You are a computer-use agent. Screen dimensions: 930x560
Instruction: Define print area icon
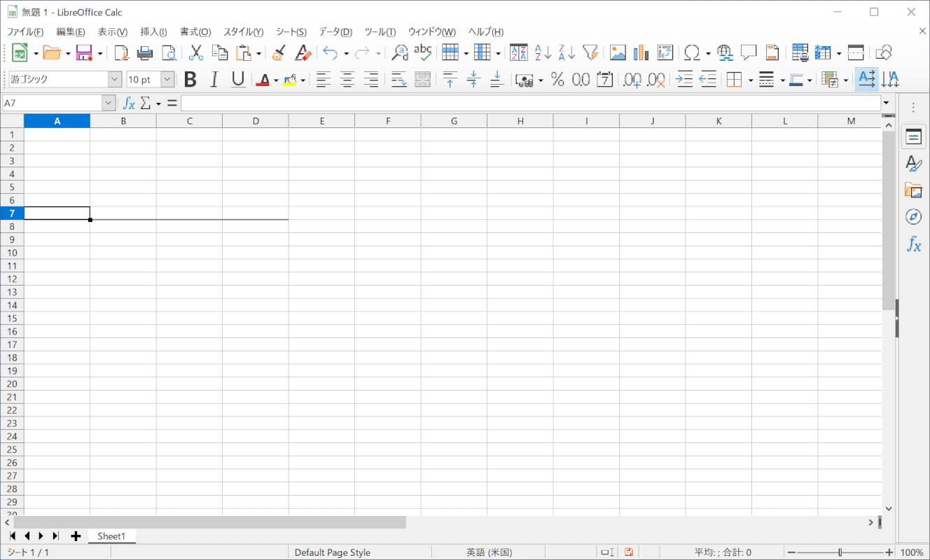(x=800, y=52)
